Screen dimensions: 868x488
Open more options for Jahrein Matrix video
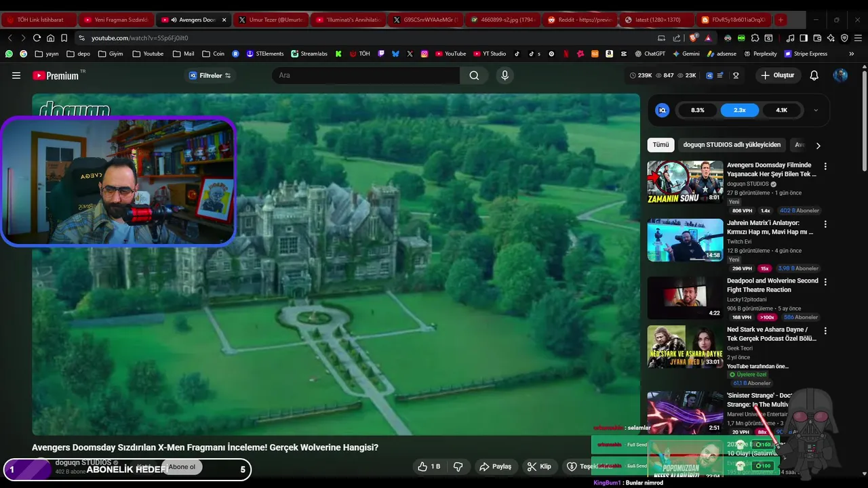tap(825, 224)
